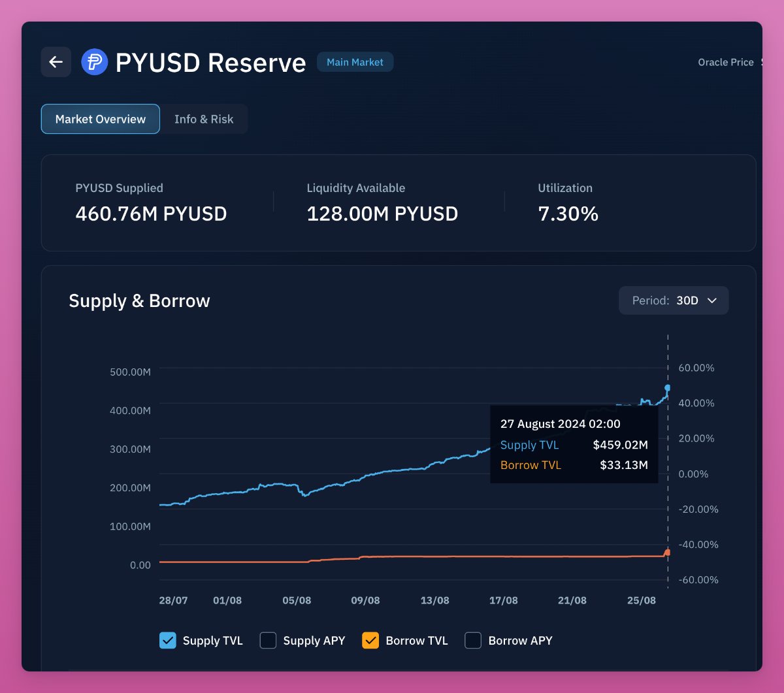This screenshot has width=784, height=693.
Task: Click the 05/08 x-axis date label
Action: (x=297, y=600)
